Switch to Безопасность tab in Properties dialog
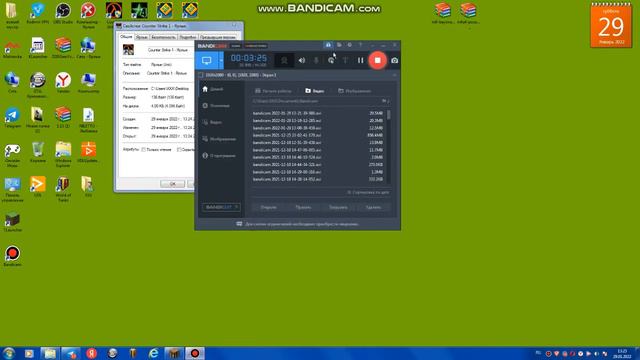The width and height of the screenshot is (640, 360). point(163,37)
